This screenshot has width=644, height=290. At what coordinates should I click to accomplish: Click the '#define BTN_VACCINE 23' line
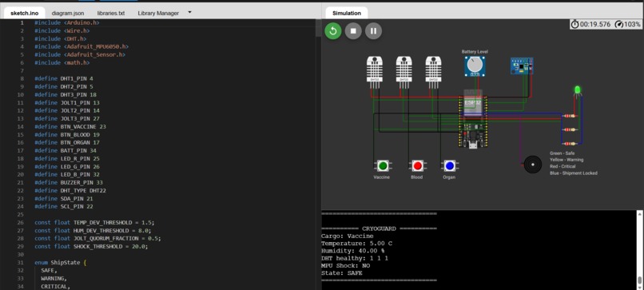[x=70, y=126]
